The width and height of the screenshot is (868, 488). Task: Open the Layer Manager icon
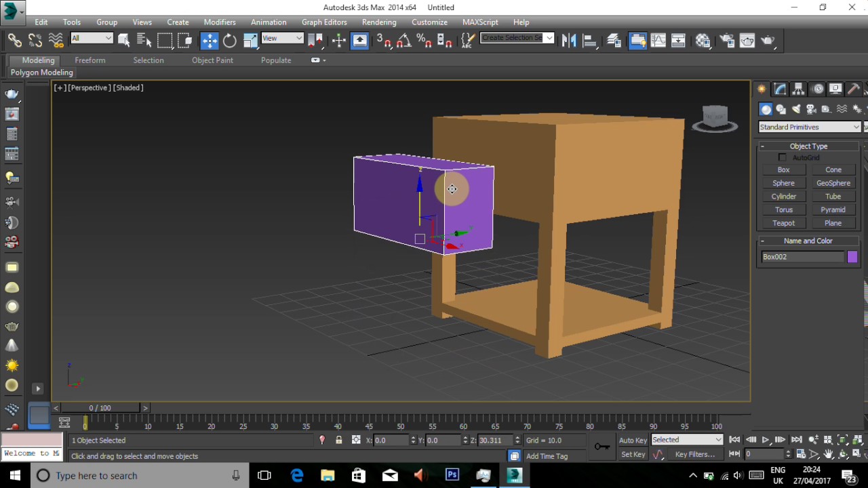click(614, 41)
